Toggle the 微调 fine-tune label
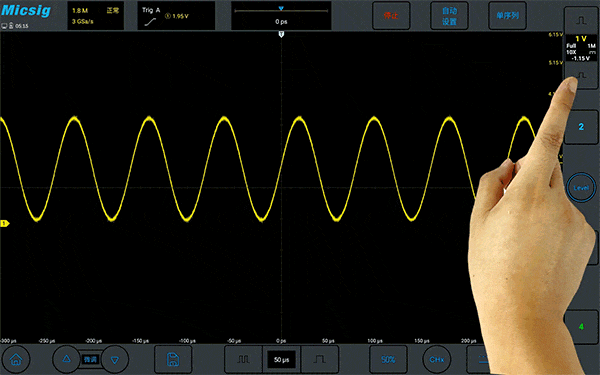Image resolution: width=600 pixels, height=375 pixels. (90, 359)
